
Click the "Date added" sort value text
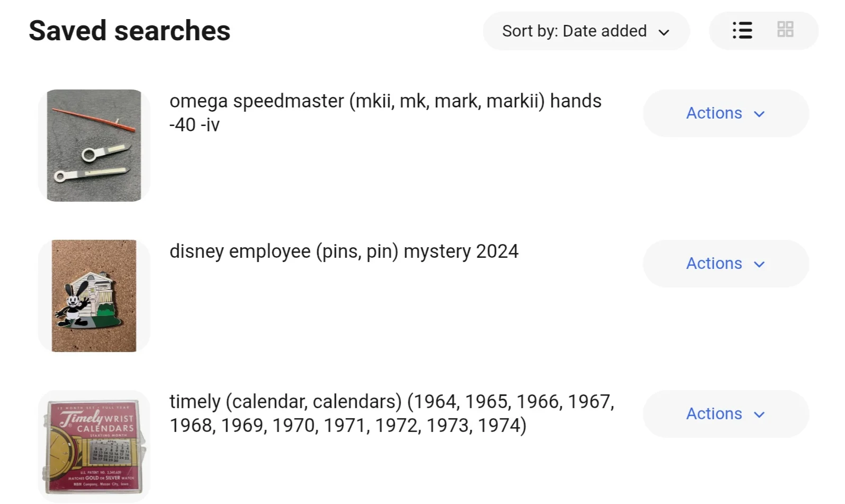point(604,31)
